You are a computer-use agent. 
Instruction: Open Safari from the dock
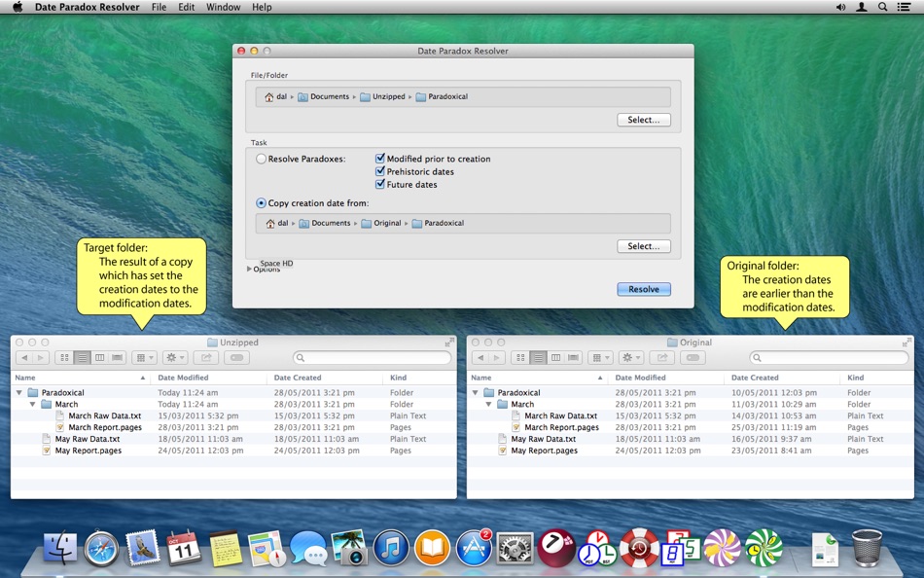101,549
